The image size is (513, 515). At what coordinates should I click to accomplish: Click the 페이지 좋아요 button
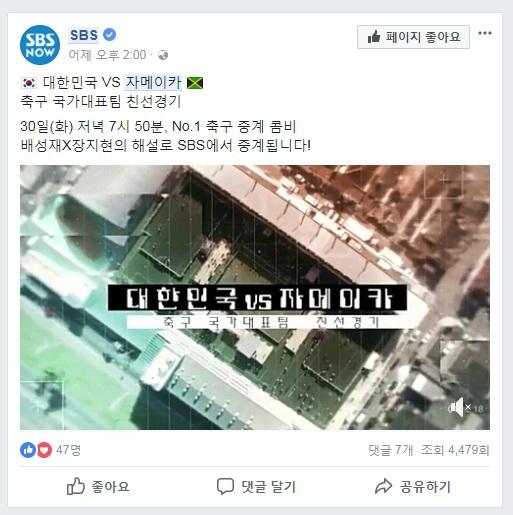(413, 37)
